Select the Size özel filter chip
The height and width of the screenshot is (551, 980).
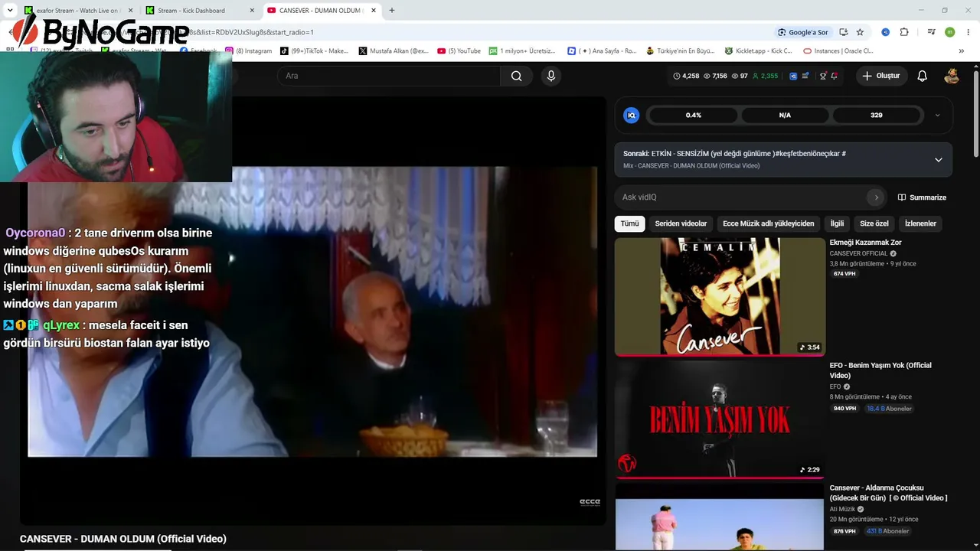tap(874, 223)
